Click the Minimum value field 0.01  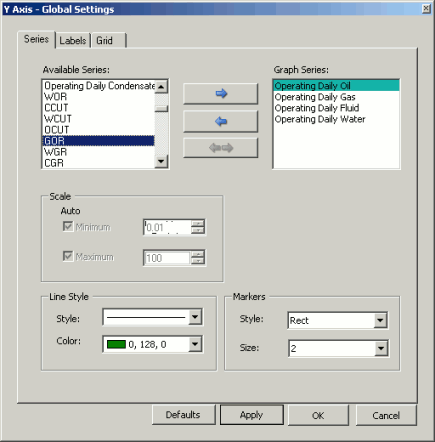(x=168, y=227)
